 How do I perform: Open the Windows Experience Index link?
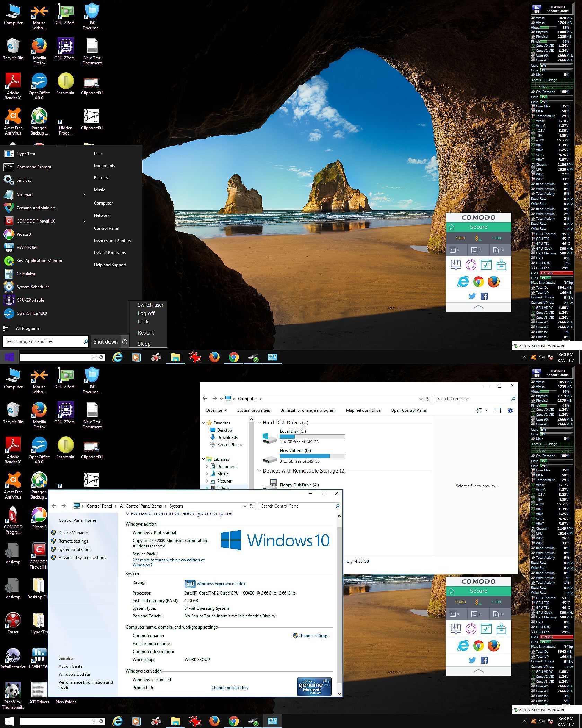click(x=221, y=584)
